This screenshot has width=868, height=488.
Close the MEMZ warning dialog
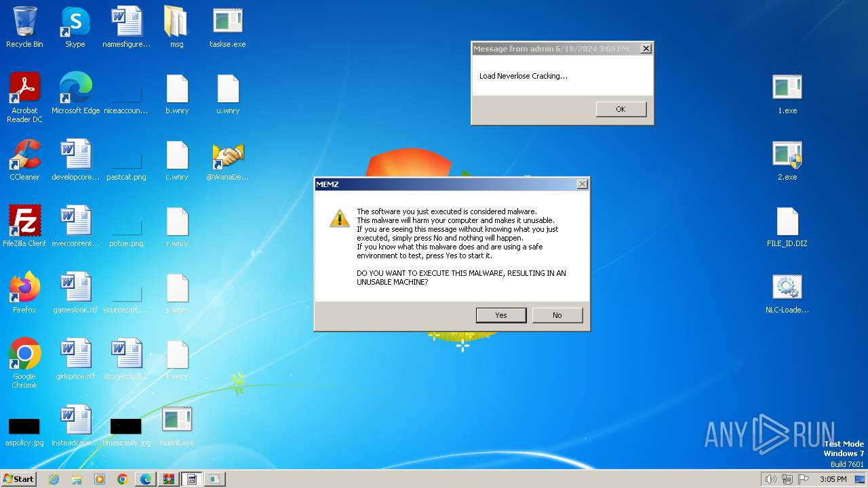582,184
